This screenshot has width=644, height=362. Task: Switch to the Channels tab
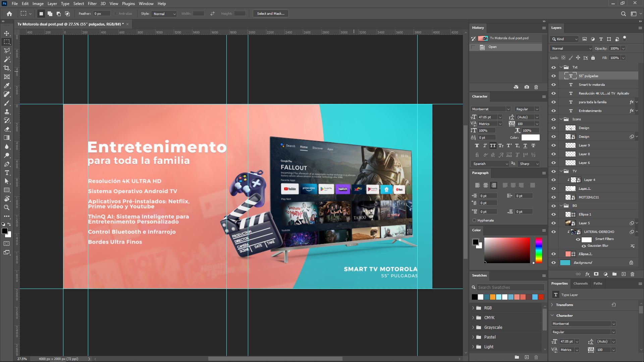(580, 284)
